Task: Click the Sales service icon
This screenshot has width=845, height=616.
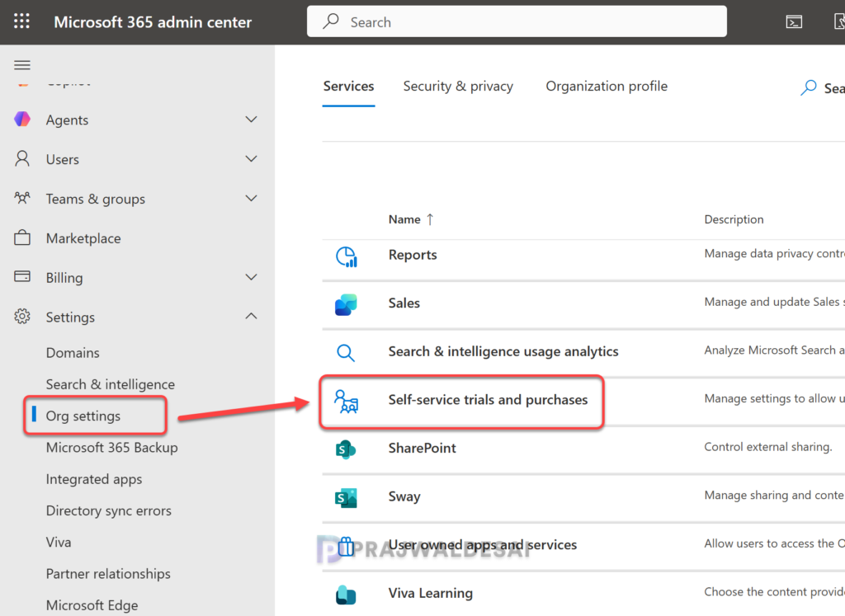Action: click(x=346, y=304)
